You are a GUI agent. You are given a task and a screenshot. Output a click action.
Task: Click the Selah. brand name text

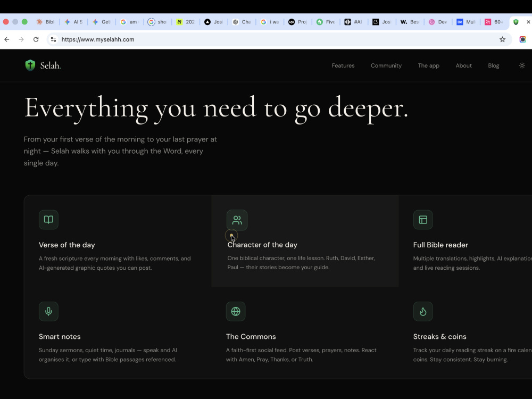(x=51, y=65)
